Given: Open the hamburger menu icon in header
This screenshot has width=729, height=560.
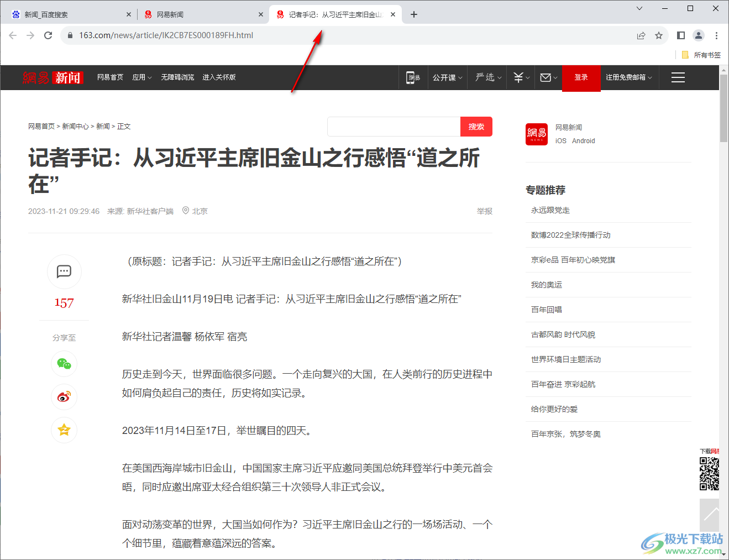Looking at the screenshot, I should pos(678,77).
